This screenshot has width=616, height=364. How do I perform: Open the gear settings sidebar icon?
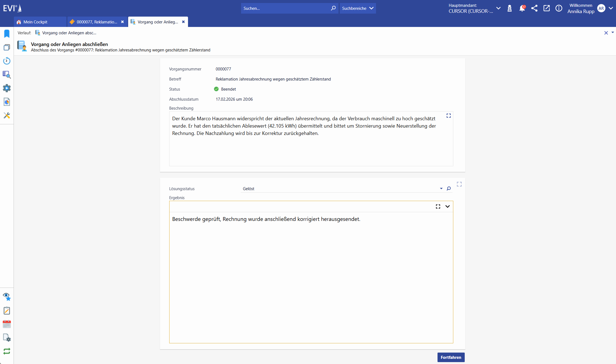click(x=7, y=88)
